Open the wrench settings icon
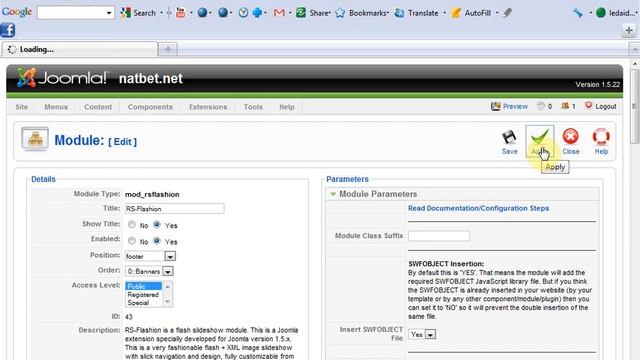 [x=577, y=13]
